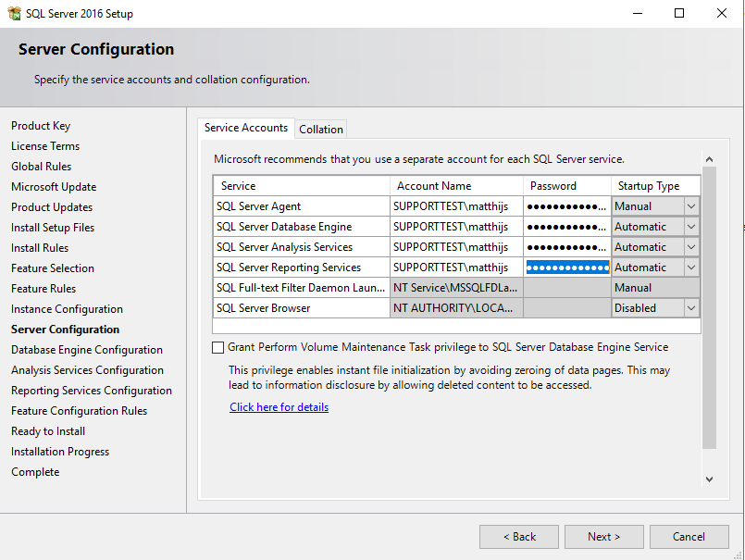Click password field for SQL Server Reporting Services
The image size is (745, 560).
point(567,268)
